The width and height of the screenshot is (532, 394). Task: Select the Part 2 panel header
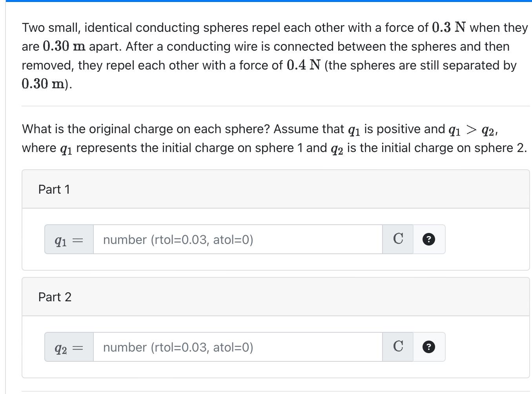55,297
